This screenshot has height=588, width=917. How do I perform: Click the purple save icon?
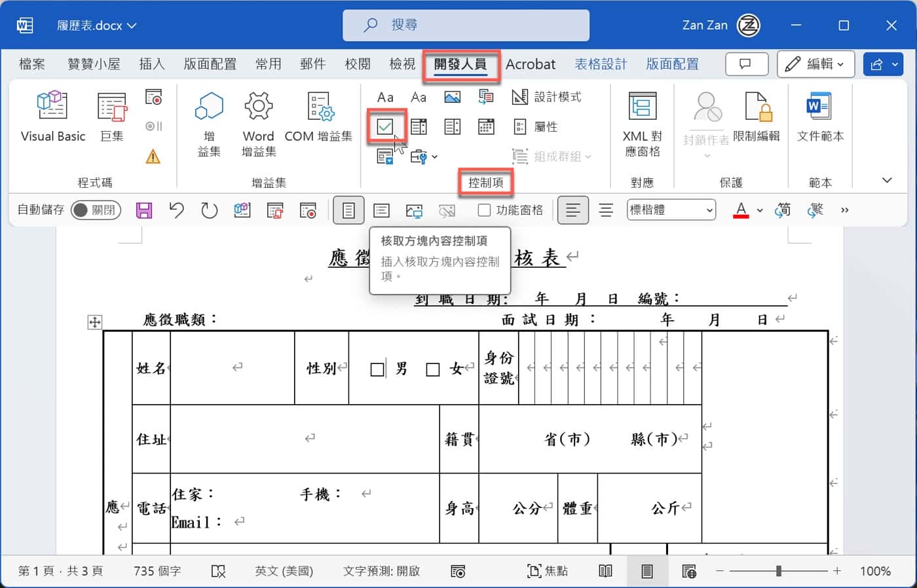(x=144, y=210)
